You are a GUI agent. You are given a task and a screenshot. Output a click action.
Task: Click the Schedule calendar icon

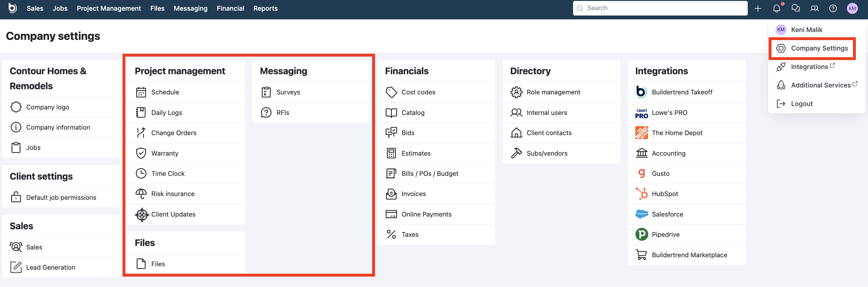coord(141,92)
